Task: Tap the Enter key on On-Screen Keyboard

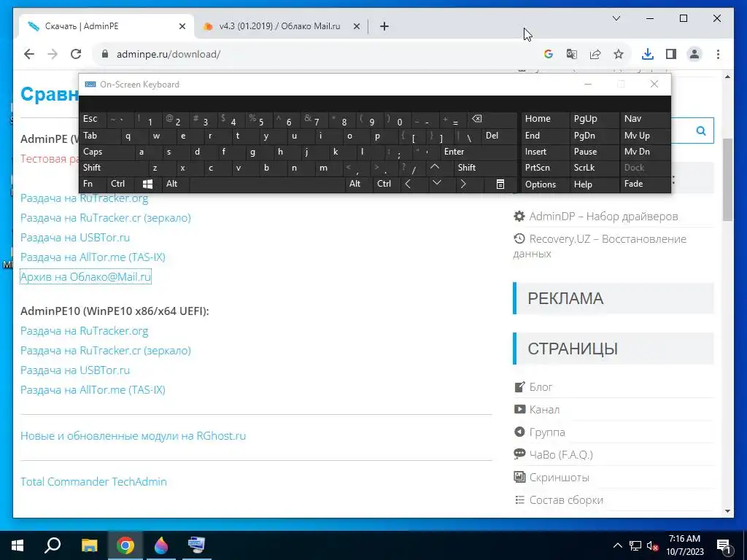Action: pos(478,152)
